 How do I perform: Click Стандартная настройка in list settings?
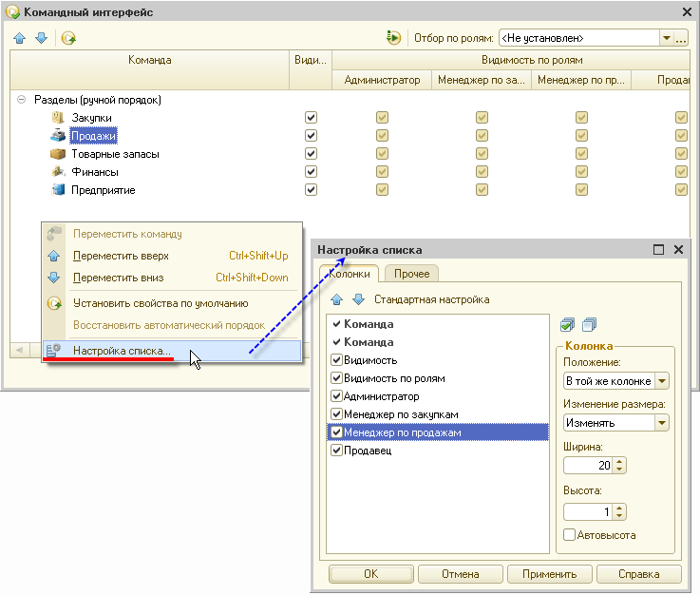click(432, 299)
